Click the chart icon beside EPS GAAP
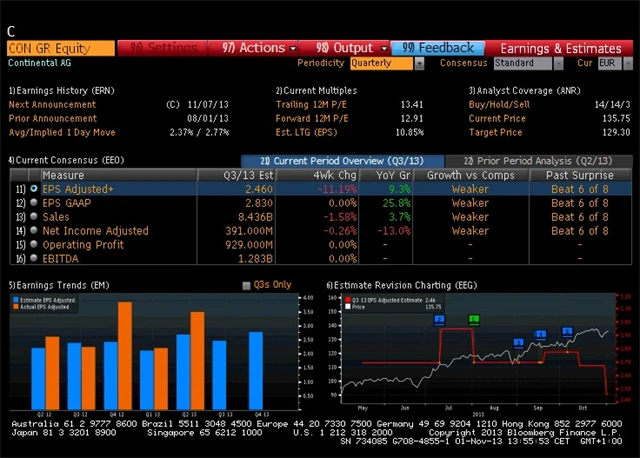 coord(34,202)
